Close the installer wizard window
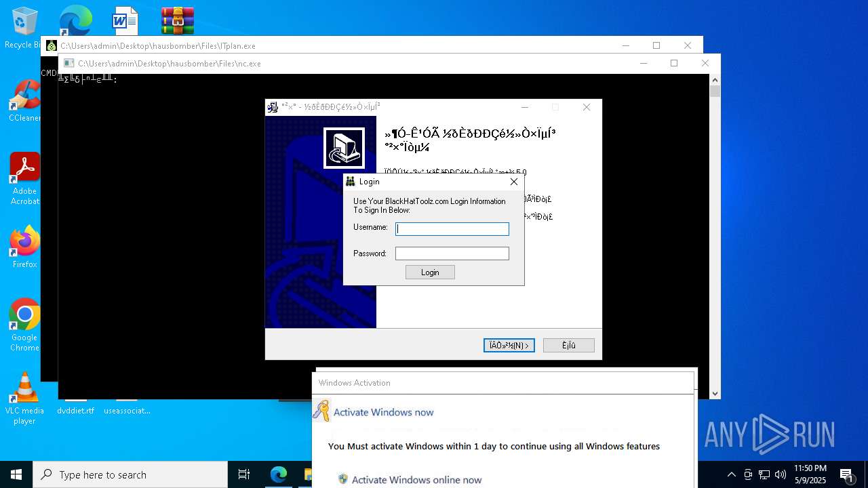Screen dimensions: 868x488 [x=587, y=107]
